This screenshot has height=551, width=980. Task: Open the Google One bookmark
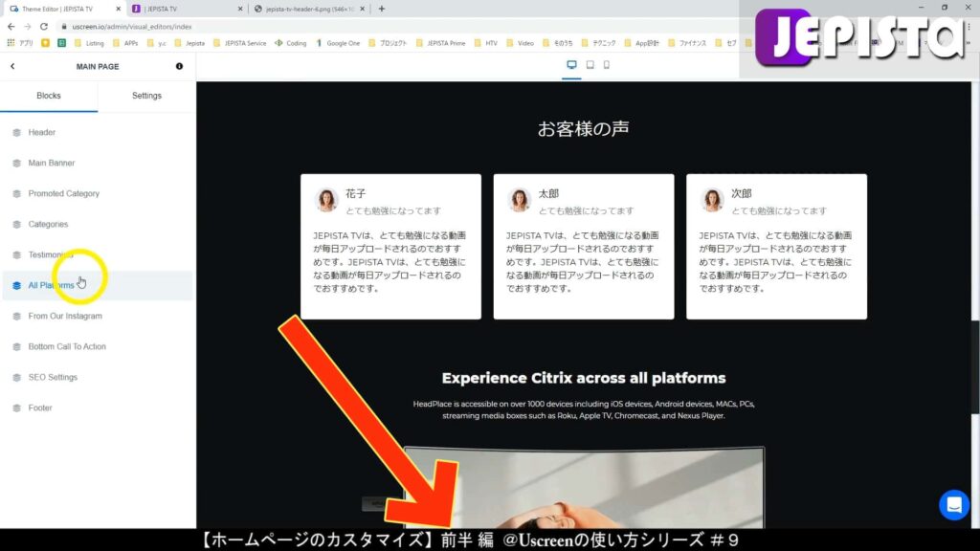[x=338, y=43]
